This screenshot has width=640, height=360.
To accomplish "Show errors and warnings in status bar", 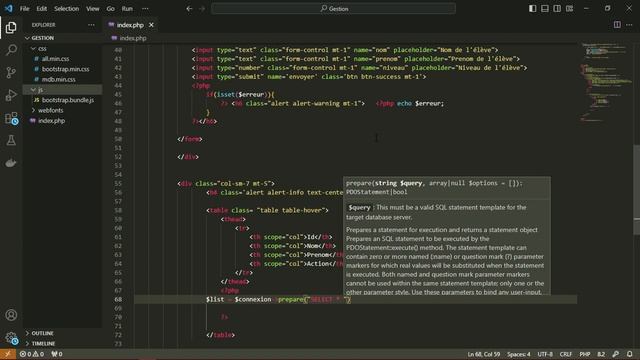I will (32, 354).
